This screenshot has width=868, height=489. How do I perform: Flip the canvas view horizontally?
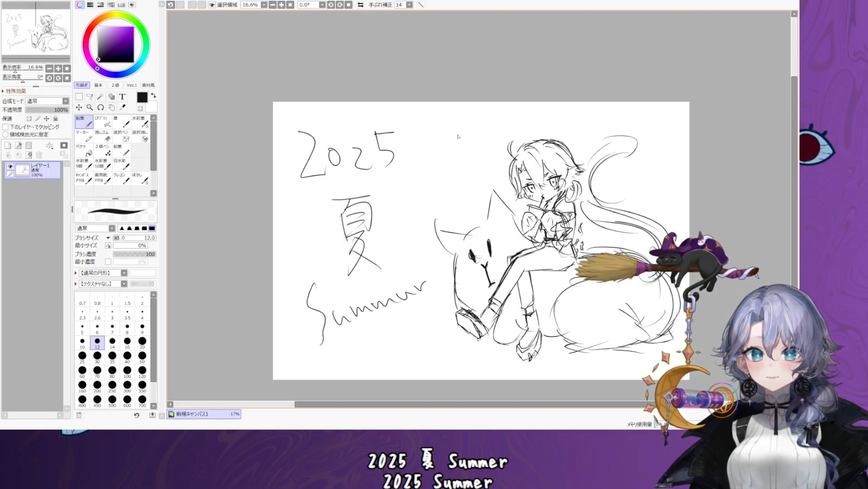pyautogui.click(x=361, y=5)
